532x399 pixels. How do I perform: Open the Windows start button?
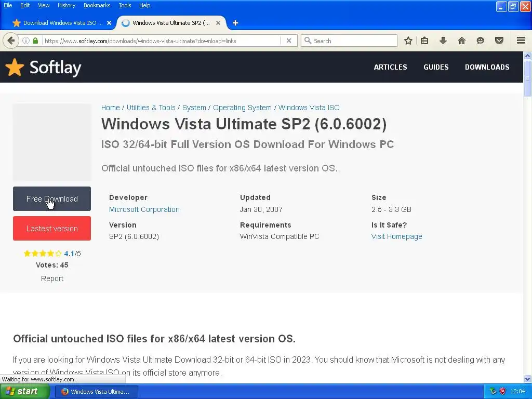(x=24, y=391)
